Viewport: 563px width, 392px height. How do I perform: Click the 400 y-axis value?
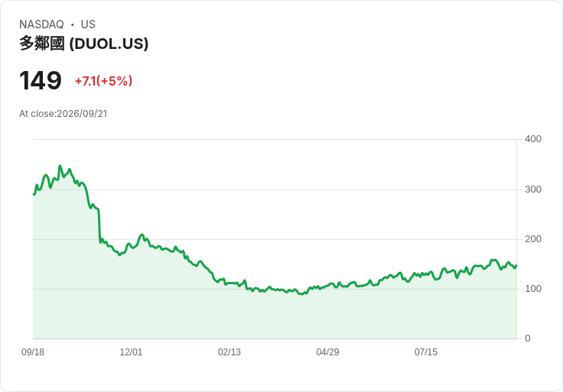533,139
